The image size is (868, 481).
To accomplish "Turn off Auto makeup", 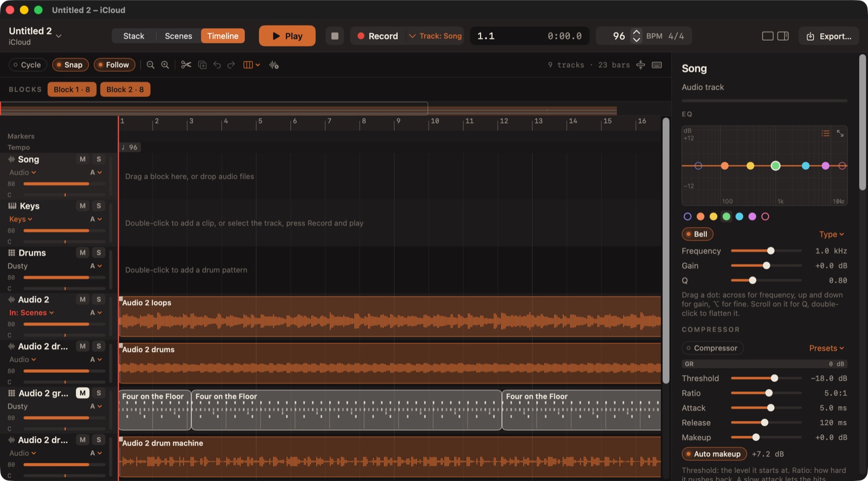I will coord(714,454).
